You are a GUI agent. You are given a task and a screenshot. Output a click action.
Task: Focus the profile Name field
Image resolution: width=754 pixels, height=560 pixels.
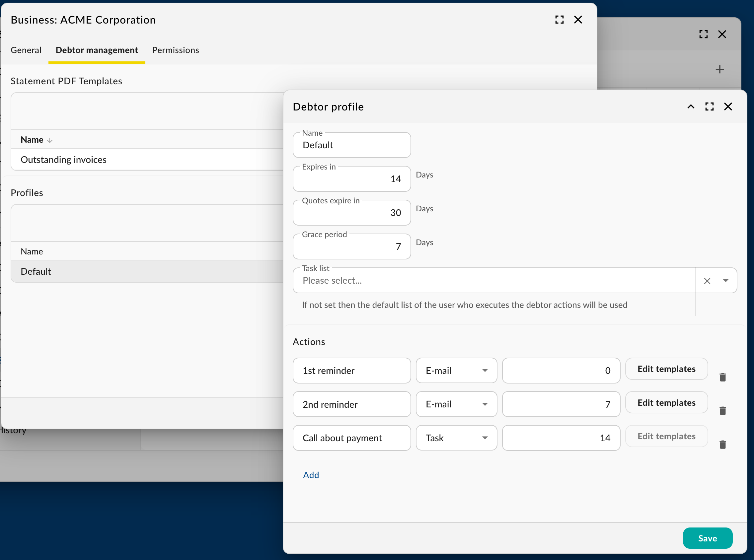click(352, 145)
